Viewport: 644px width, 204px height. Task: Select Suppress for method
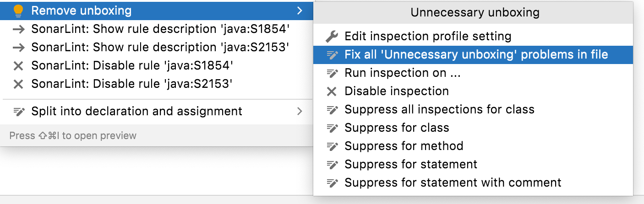pos(473,146)
